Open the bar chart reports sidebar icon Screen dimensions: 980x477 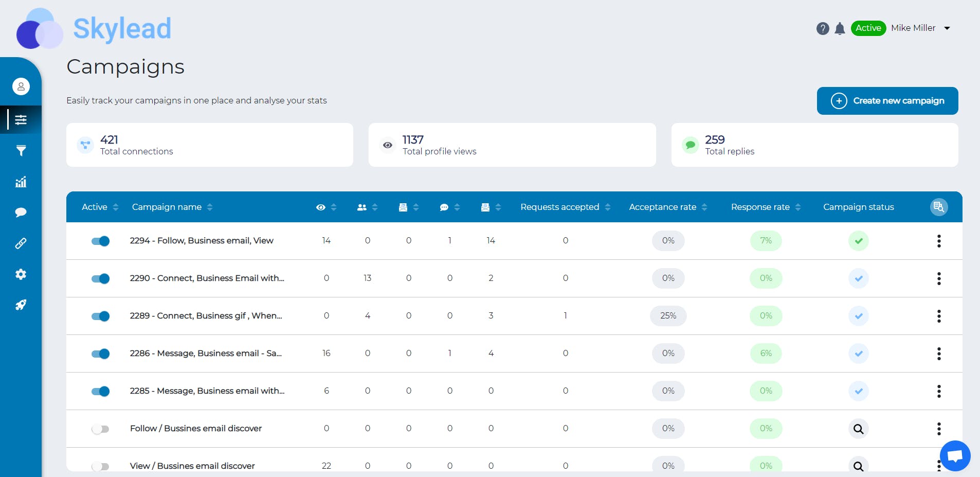(x=21, y=182)
